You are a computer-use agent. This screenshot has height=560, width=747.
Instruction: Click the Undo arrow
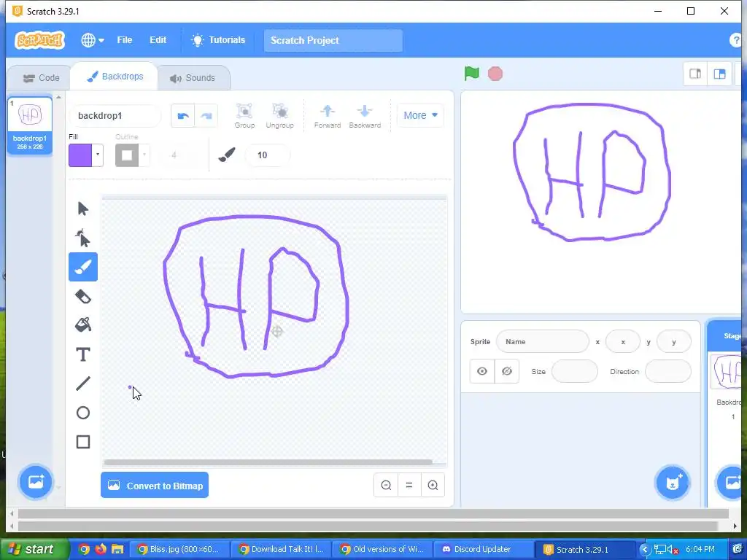click(183, 116)
